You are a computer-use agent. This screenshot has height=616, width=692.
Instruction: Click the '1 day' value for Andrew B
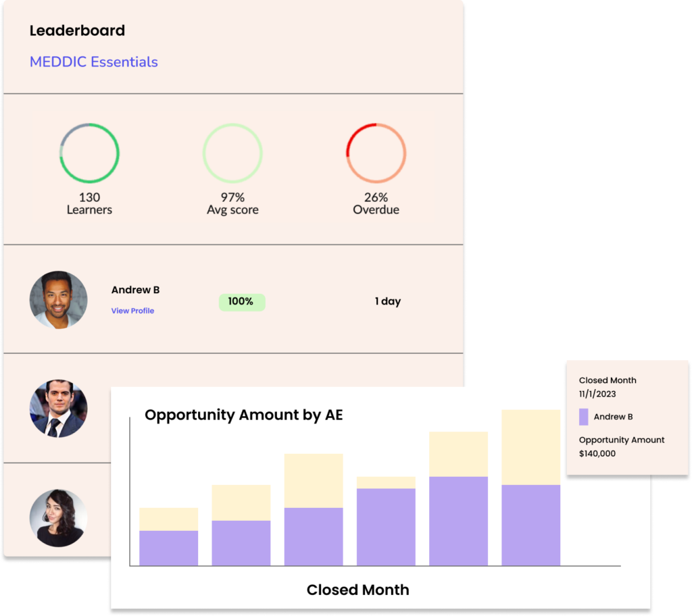click(387, 301)
